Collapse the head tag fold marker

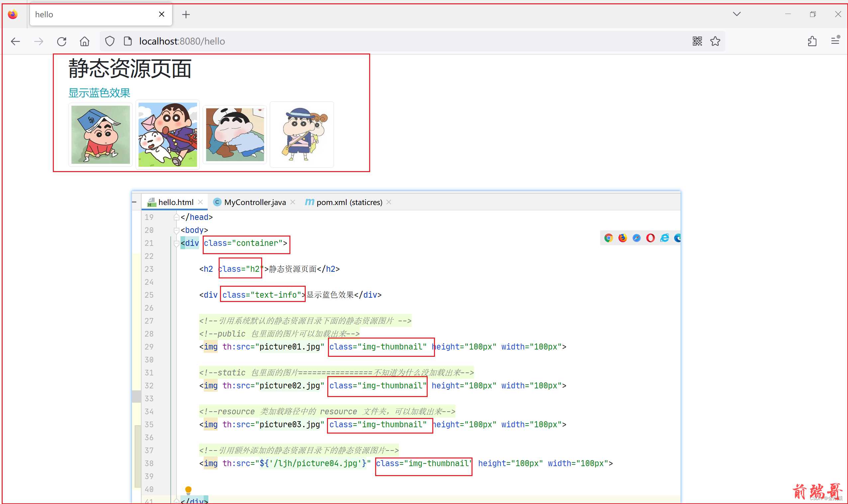176,217
